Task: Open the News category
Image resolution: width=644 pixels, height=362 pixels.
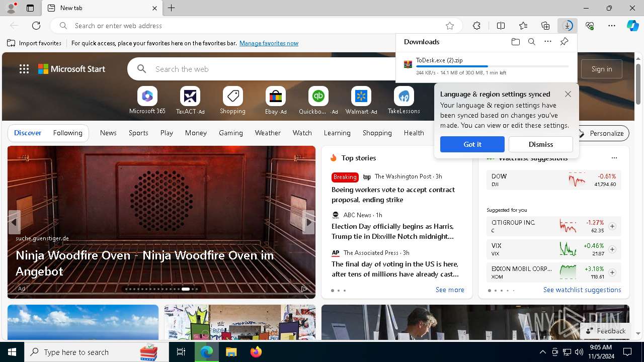Action: [x=108, y=133]
